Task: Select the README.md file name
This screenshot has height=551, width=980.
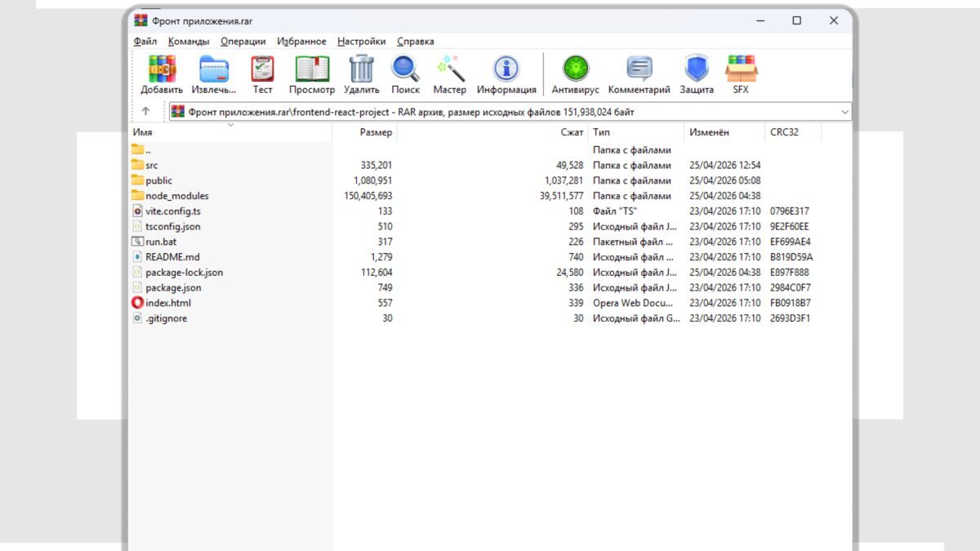Action: click(x=172, y=257)
